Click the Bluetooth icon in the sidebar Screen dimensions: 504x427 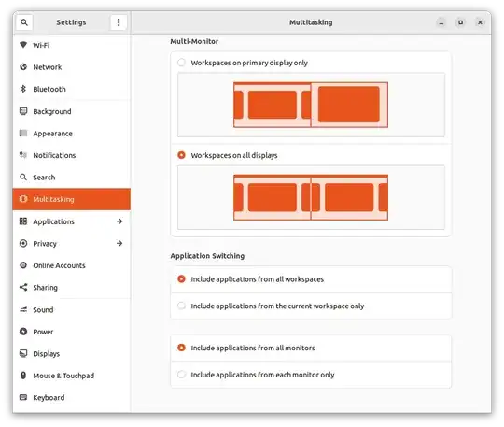(23, 89)
